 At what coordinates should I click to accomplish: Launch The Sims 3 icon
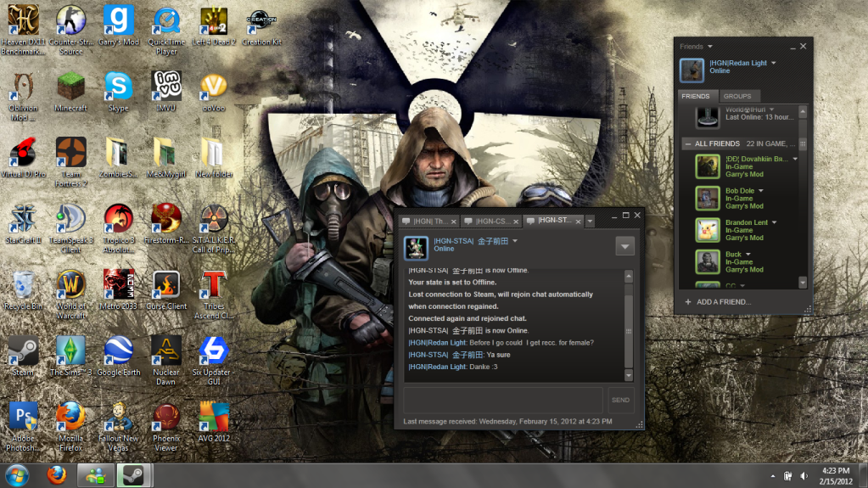pyautogui.click(x=71, y=356)
